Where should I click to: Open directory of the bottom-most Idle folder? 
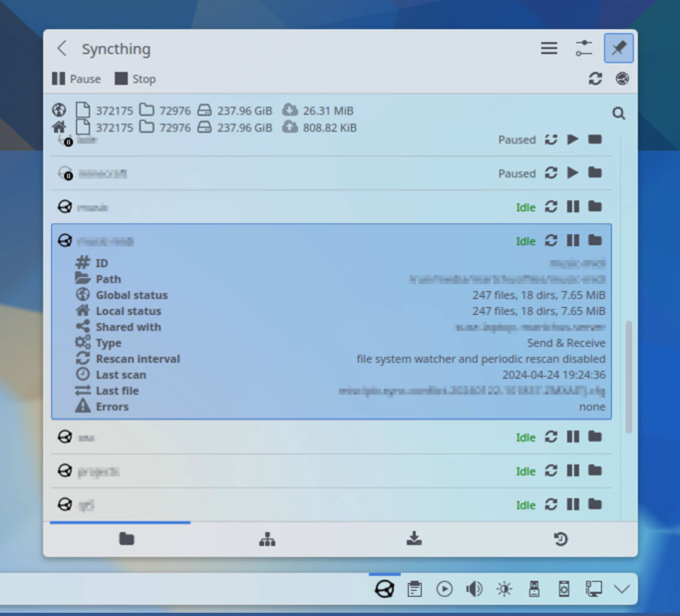click(595, 504)
